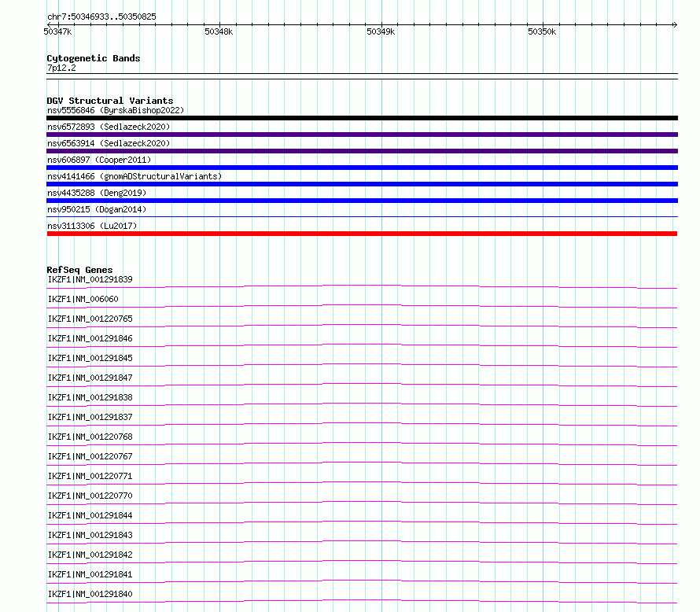Click the blue bar under nsv606897
The height and width of the screenshot is (612, 700).
pyautogui.click(x=362, y=168)
